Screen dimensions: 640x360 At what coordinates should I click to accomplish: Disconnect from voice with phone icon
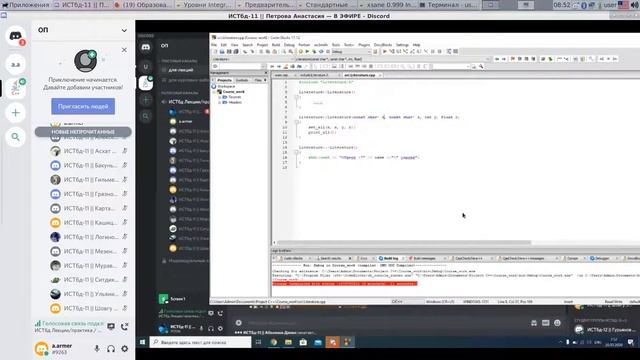coord(124,327)
